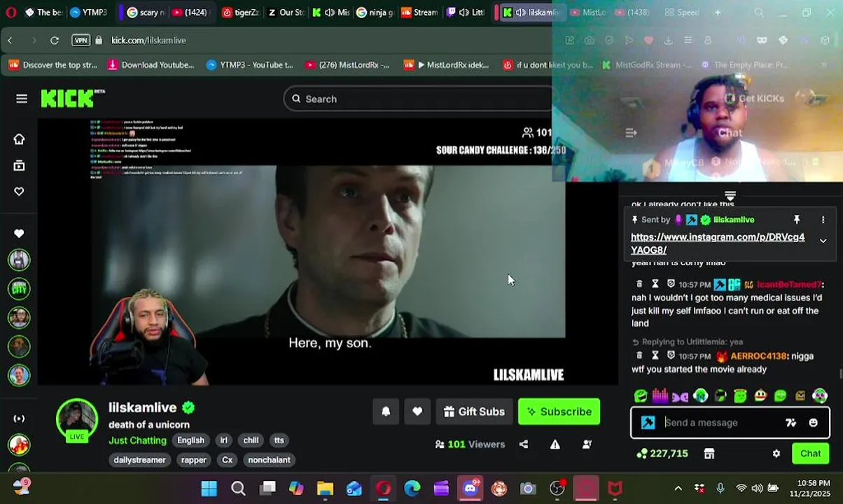
Task: Select the English tag
Action: click(190, 440)
